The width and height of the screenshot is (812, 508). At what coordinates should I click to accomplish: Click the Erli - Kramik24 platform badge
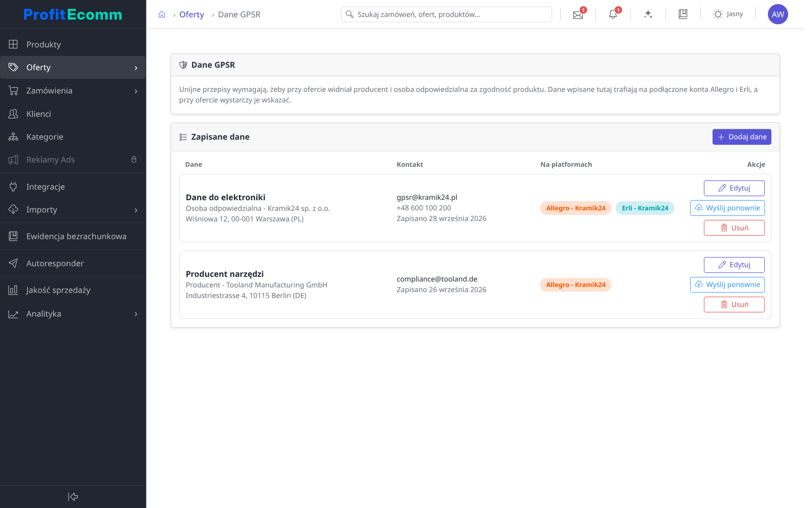click(645, 208)
